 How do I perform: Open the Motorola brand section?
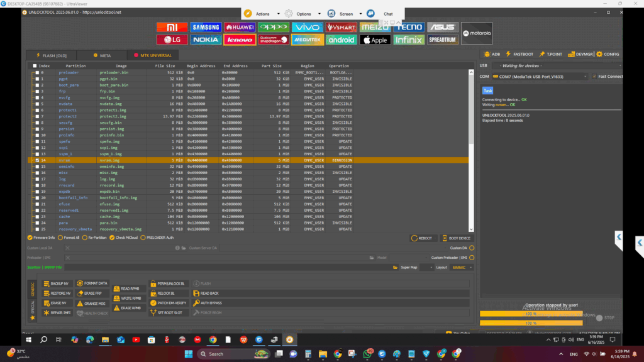(477, 33)
